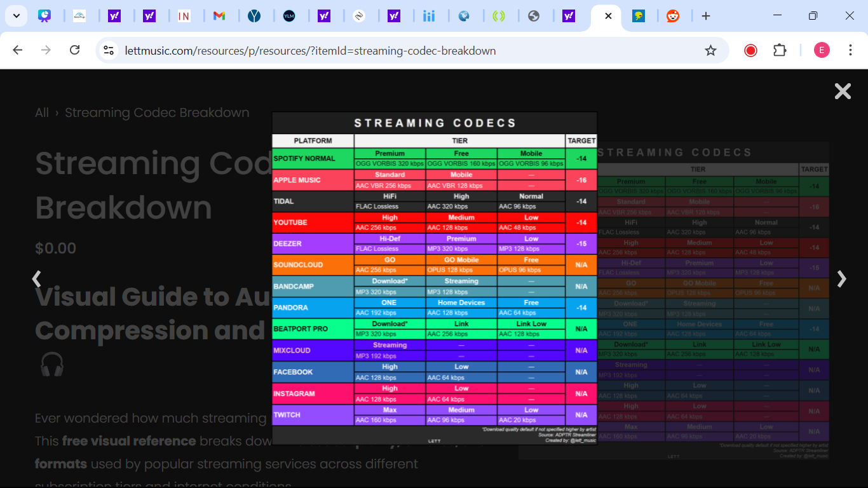Image resolution: width=868 pixels, height=488 pixels.
Task: Open a new tab with plus button
Action: [705, 16]
